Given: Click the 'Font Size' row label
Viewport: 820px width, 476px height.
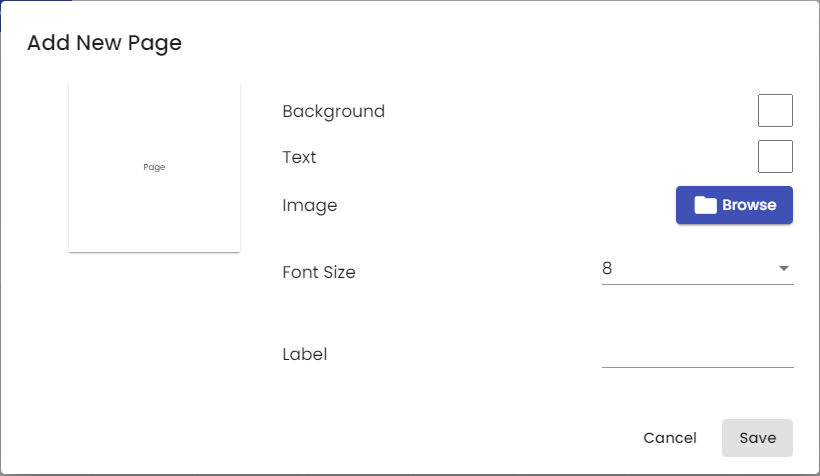Looking at the screenshot, I should coord(319,272).
